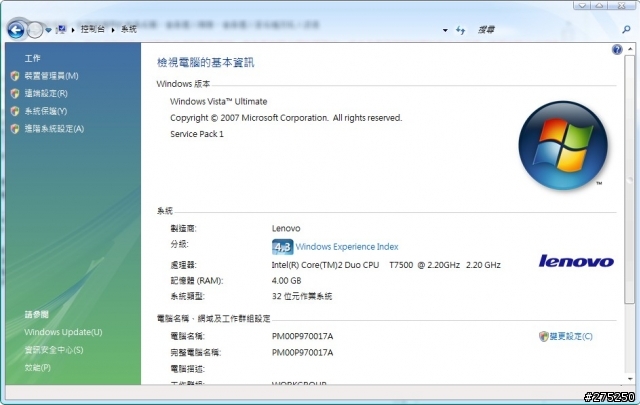Click the Windows Vista orb logo
640x405 pixels.
(x=563, y=145)
